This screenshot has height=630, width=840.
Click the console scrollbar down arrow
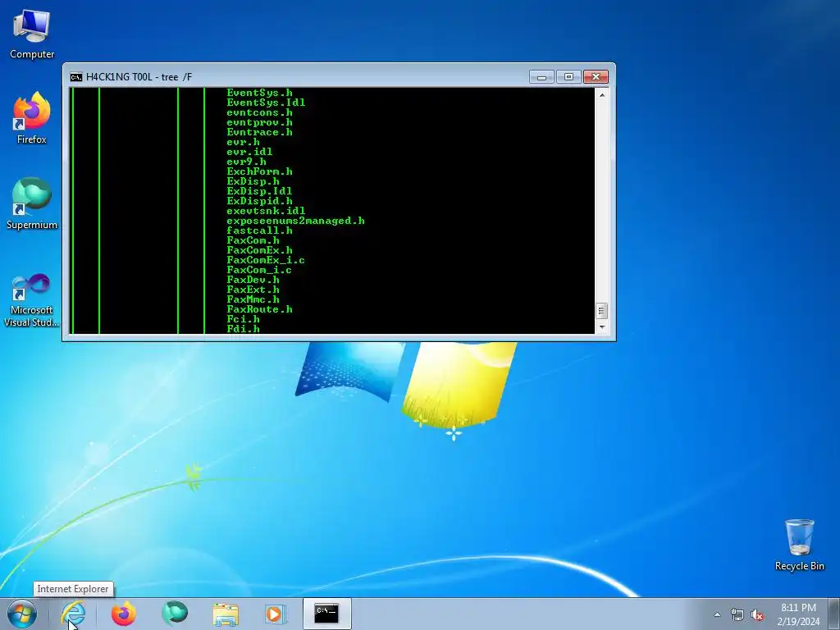602,326
